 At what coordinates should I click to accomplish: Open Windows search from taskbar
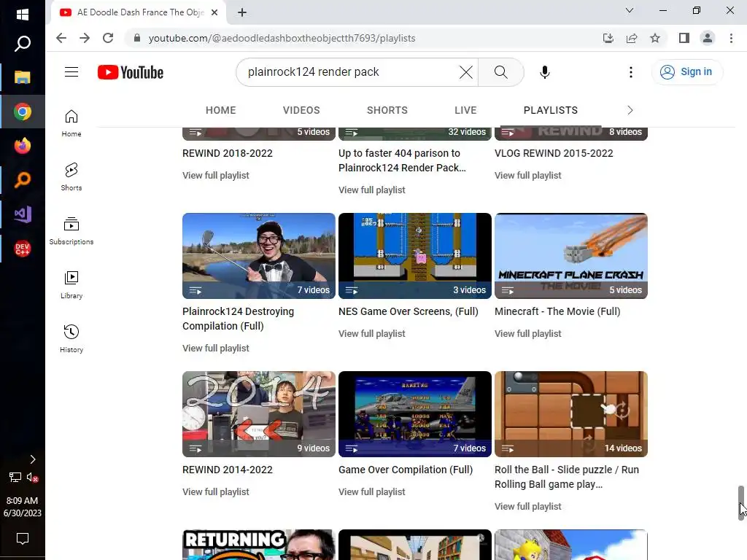(23, 43)
